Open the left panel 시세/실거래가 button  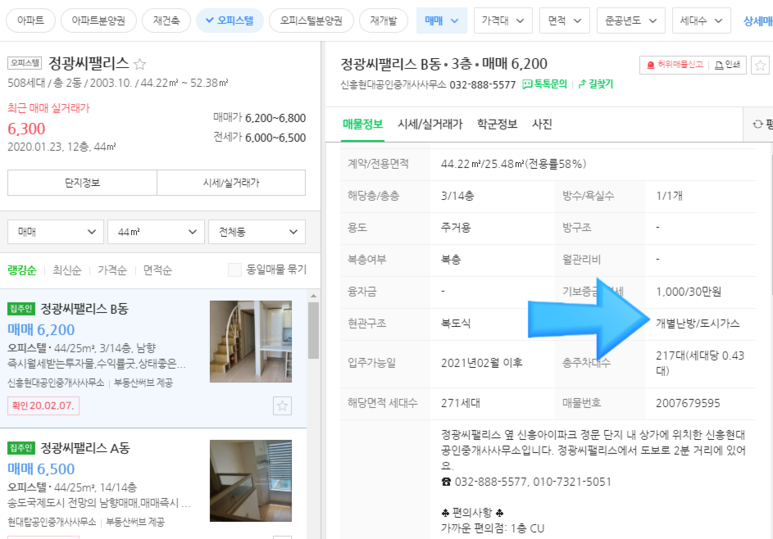pyautogui.click(x=231, y=183)
